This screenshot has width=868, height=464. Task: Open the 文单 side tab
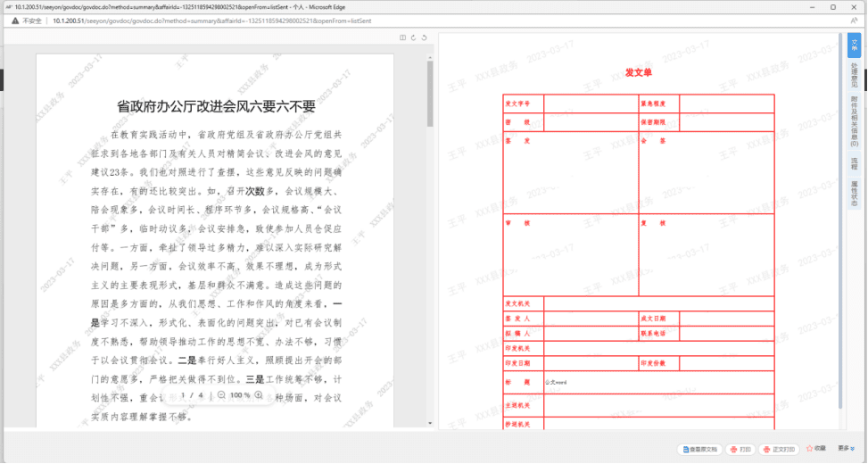pos(854,46)
